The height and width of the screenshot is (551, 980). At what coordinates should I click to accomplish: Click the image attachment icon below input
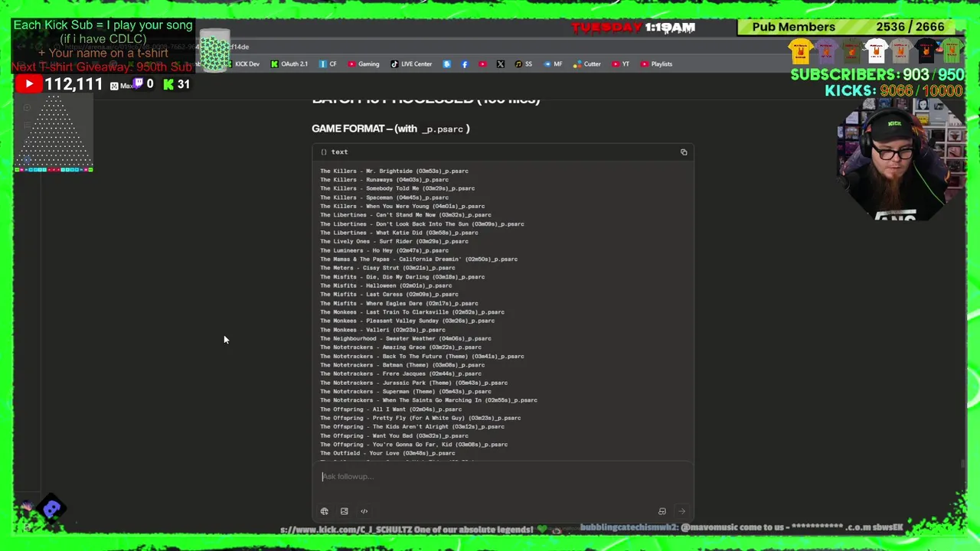tap(345, 511)
